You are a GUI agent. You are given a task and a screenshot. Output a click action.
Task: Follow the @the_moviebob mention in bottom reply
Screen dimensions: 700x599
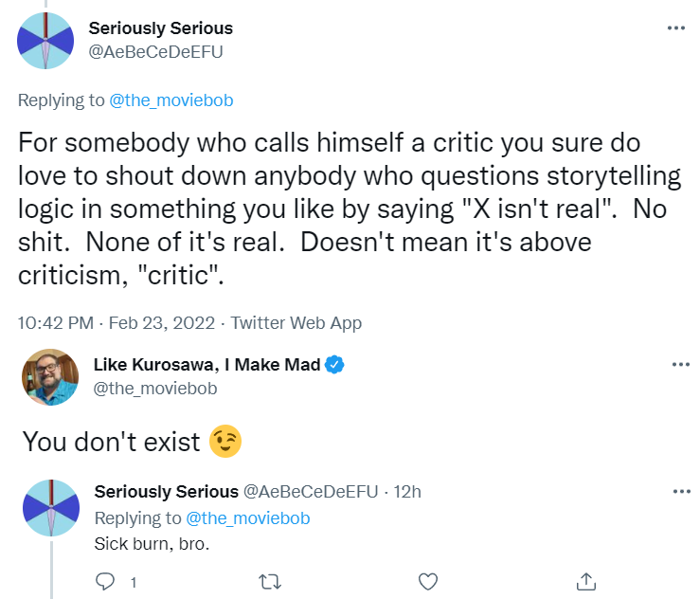248,518
